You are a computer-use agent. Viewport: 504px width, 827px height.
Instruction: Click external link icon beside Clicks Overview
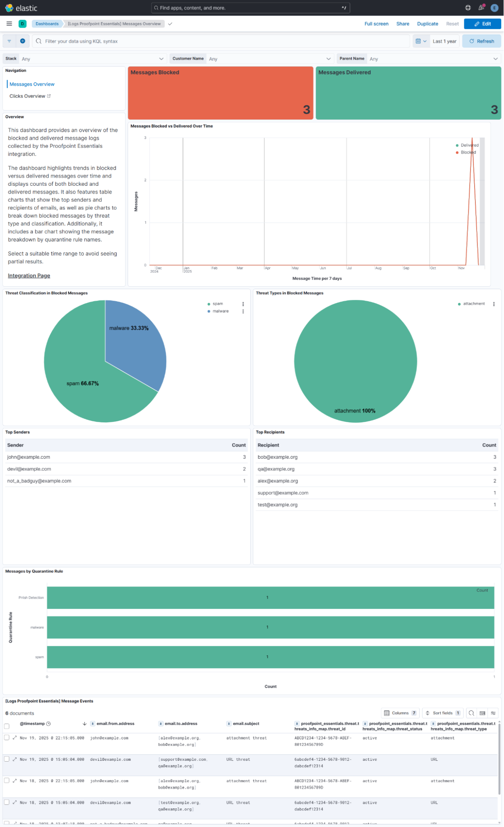coord(49,96)
